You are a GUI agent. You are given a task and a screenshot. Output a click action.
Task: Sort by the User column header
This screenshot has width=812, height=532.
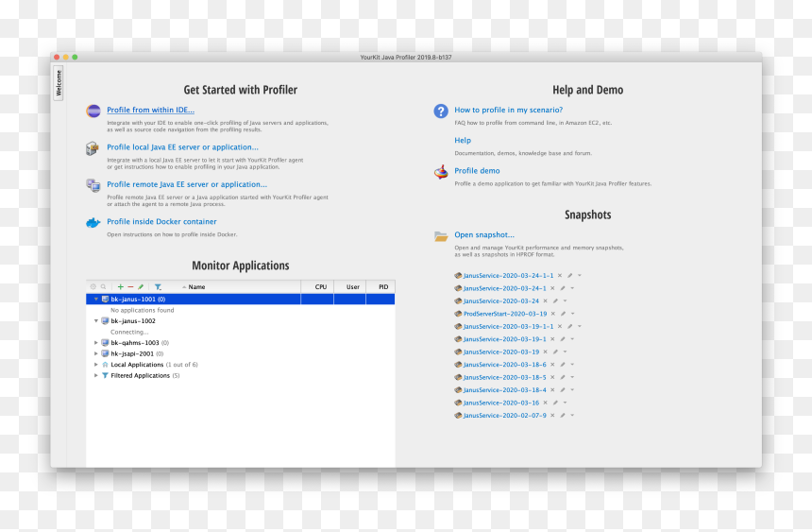pos(350,286)
